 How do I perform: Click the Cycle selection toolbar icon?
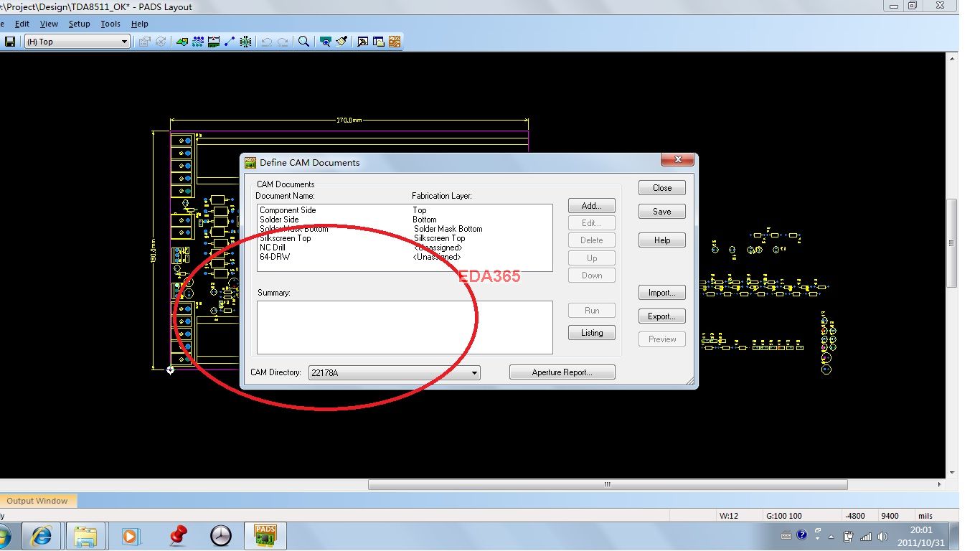pos(160,42)
